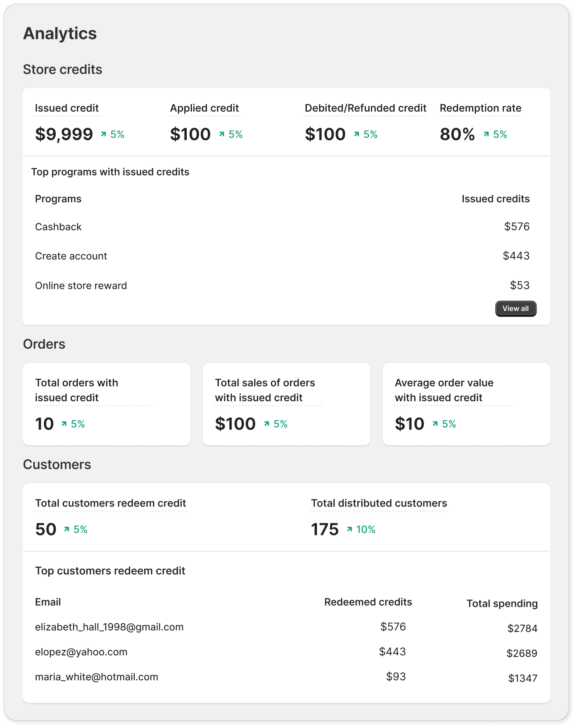Click Total customers redeem credit label
Screen dimensions: 576x728
110,503
